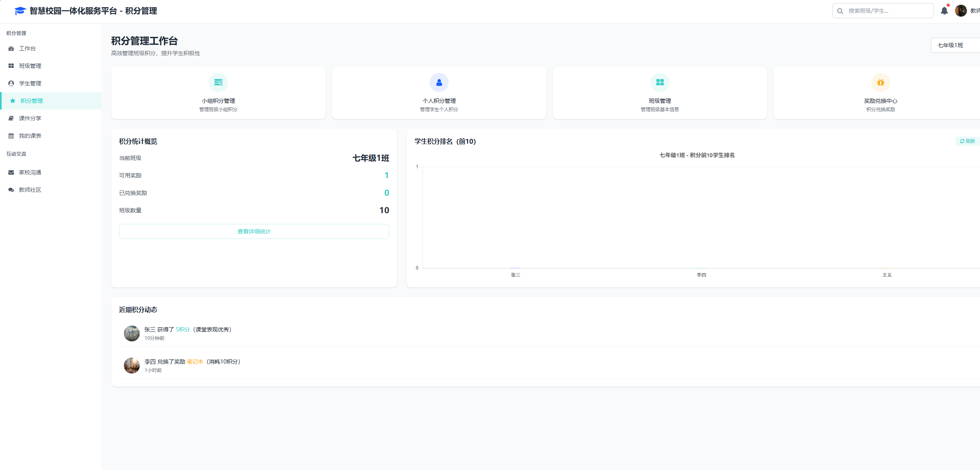980x470 pixels.
Task: Open 课件分享 from the sidebar
Action: [x=30, y=118]
